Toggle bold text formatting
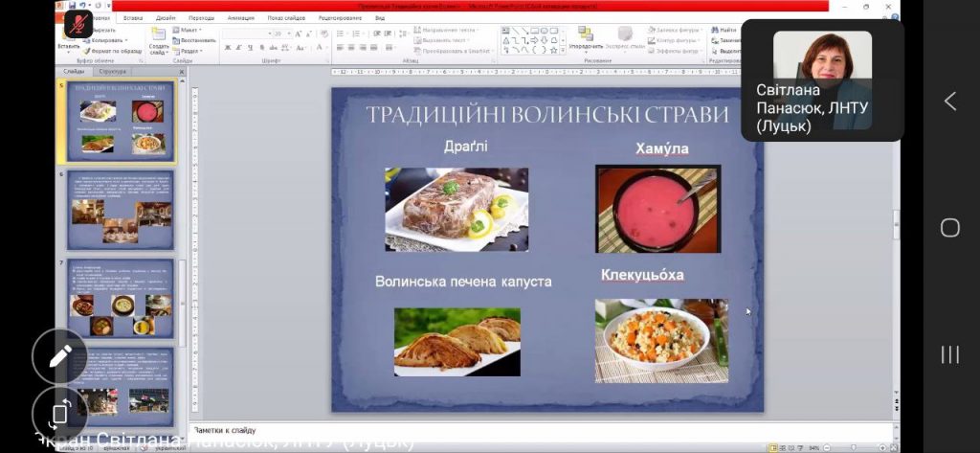The width and height of the screenshot is (980, 453). (x=228, y=47)
